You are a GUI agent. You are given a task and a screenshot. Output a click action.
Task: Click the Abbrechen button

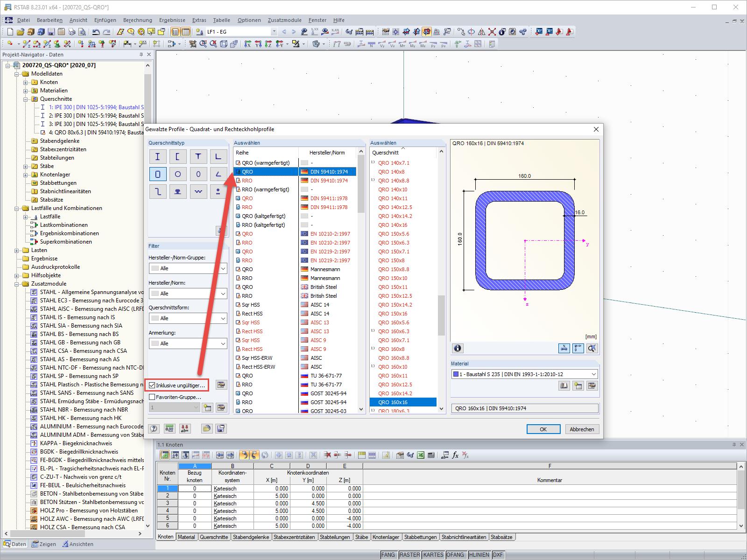coord(582,429)
